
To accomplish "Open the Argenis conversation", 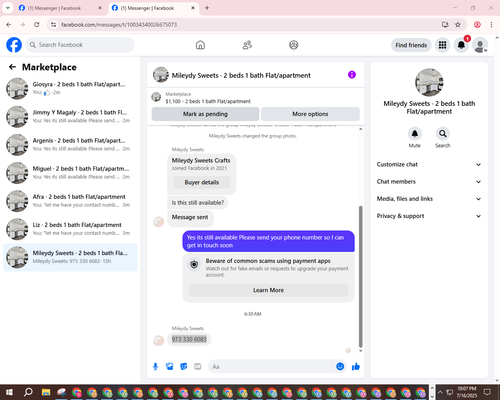I will click(x=70, y=145).
